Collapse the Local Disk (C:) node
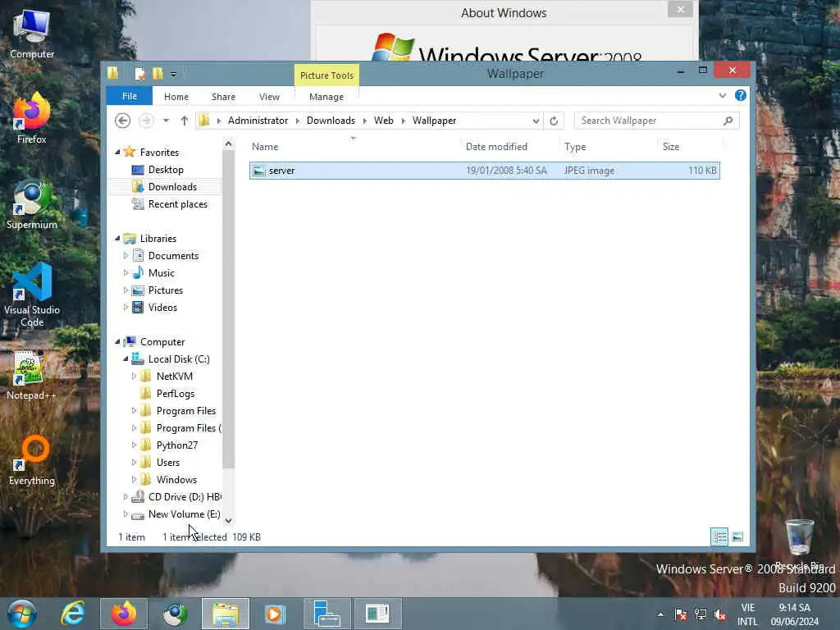The height and width of the screenshot is (630, 840). pyautogui.click(x=126, y=359)
